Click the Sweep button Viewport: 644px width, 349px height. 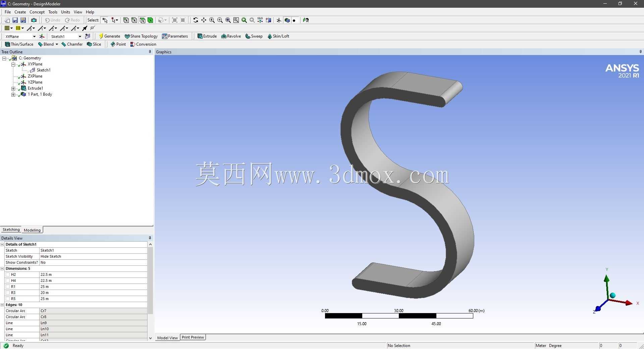254,36
